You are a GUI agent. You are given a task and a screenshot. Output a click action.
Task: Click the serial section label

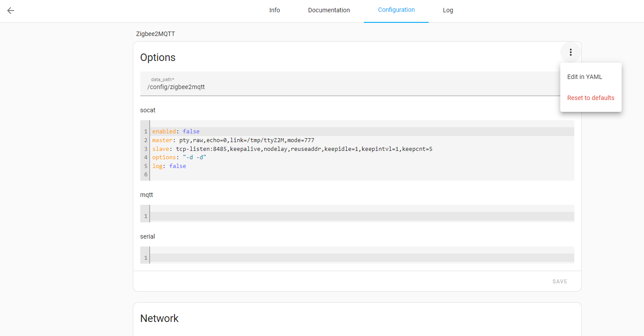pyautogui.click(x=148, y=236)
